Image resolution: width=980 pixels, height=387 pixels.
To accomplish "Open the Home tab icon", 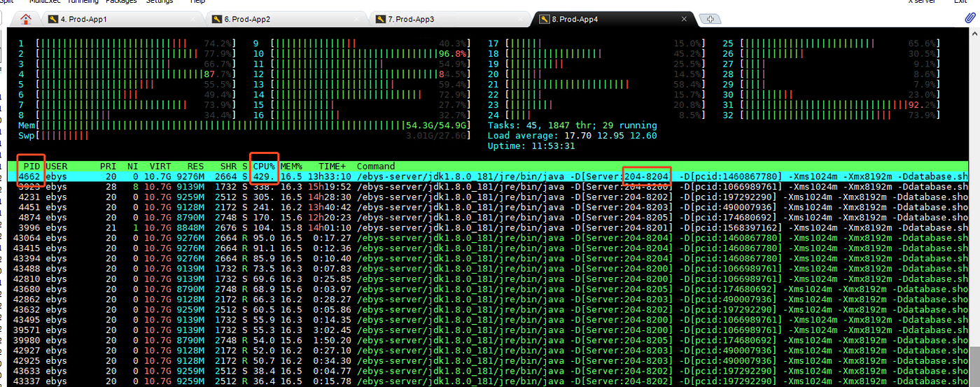I will click(x=26, y=19).
